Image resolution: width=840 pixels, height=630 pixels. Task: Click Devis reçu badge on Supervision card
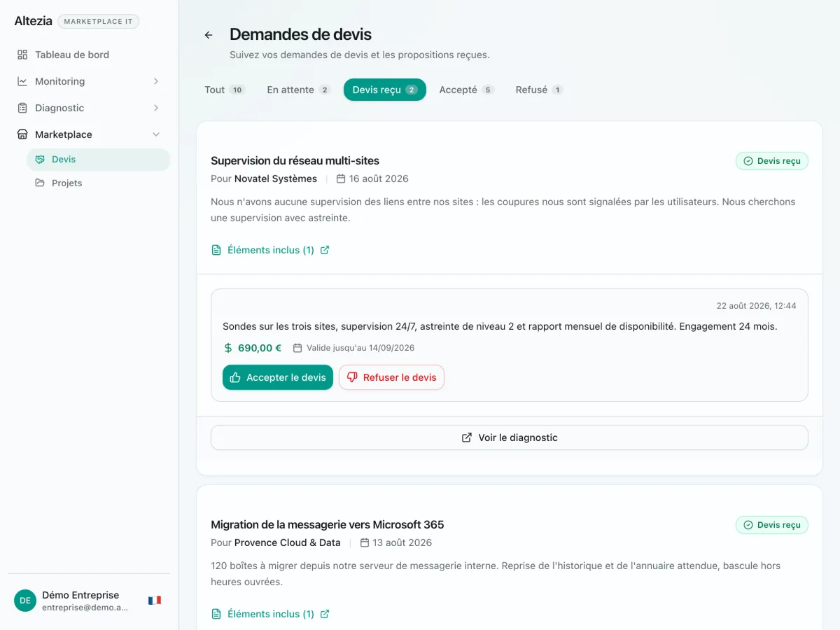tap(771, 161)
